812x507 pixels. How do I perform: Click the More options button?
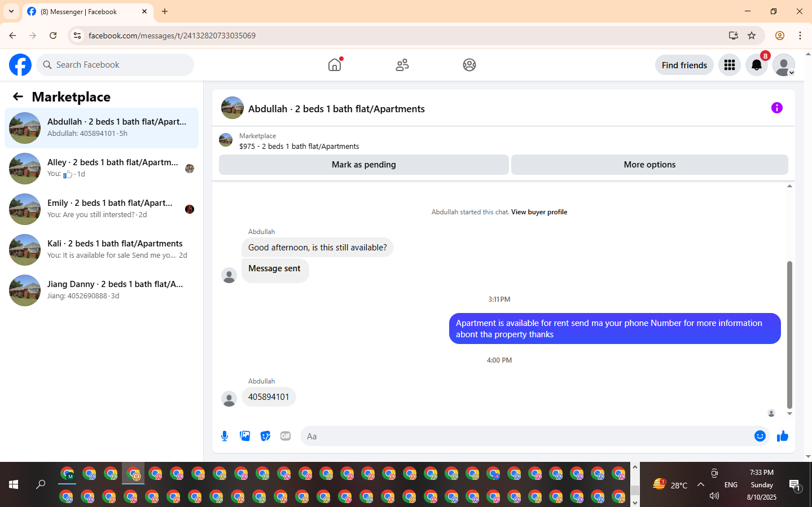[649, 165]
